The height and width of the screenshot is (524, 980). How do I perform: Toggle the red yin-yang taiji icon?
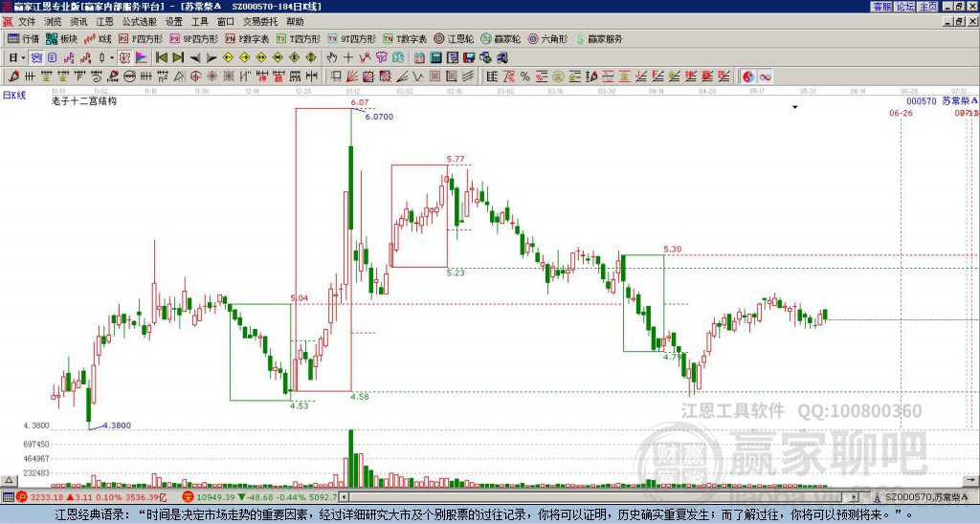click(748, 76)
